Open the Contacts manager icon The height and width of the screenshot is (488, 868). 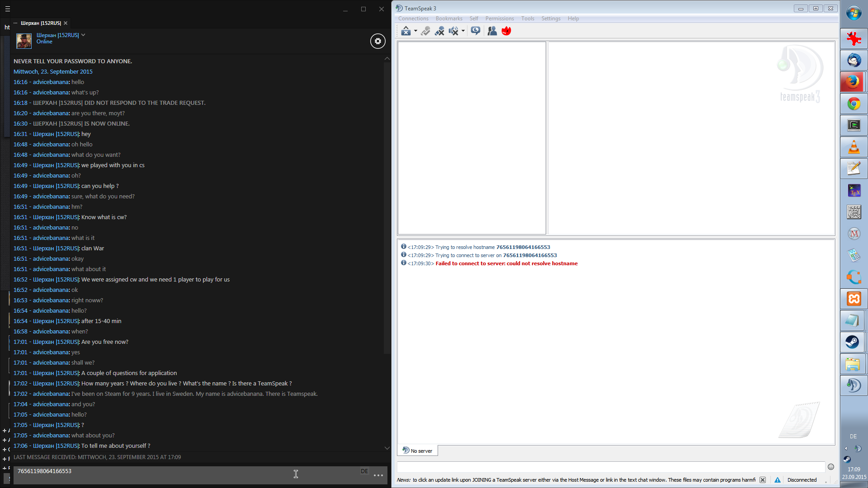tap(492, 31)
